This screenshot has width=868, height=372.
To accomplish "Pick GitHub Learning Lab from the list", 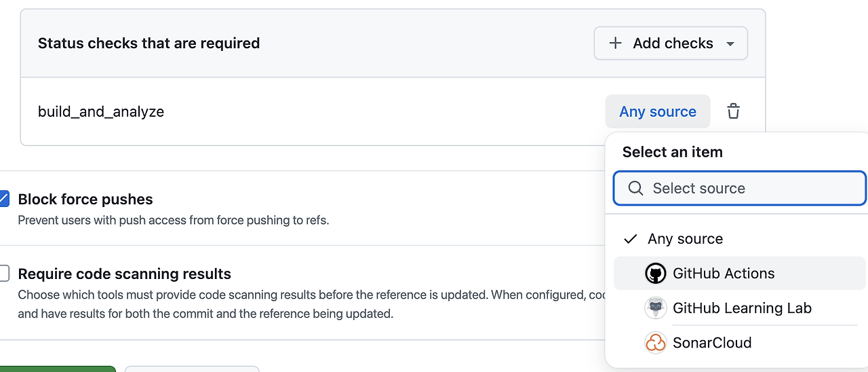I will point(742,308).
